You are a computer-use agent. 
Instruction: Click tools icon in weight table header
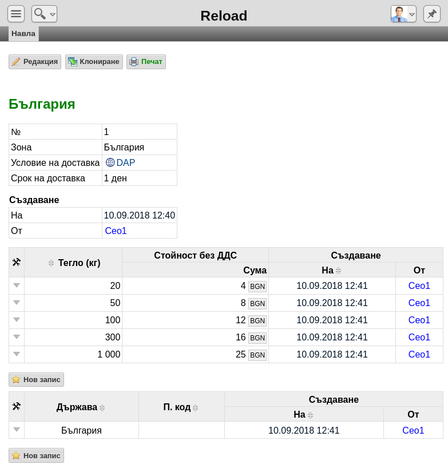[x=17, y=262]
